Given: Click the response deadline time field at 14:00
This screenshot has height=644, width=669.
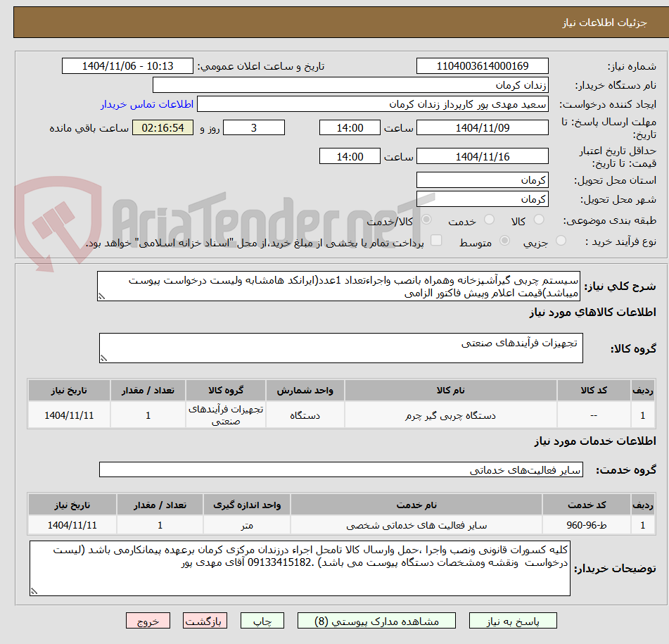Looking at the screenshot, I should click(350, 127).
